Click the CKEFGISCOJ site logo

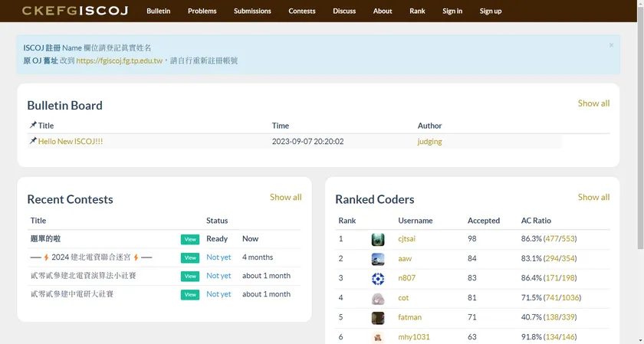click(x=75, y=11)
